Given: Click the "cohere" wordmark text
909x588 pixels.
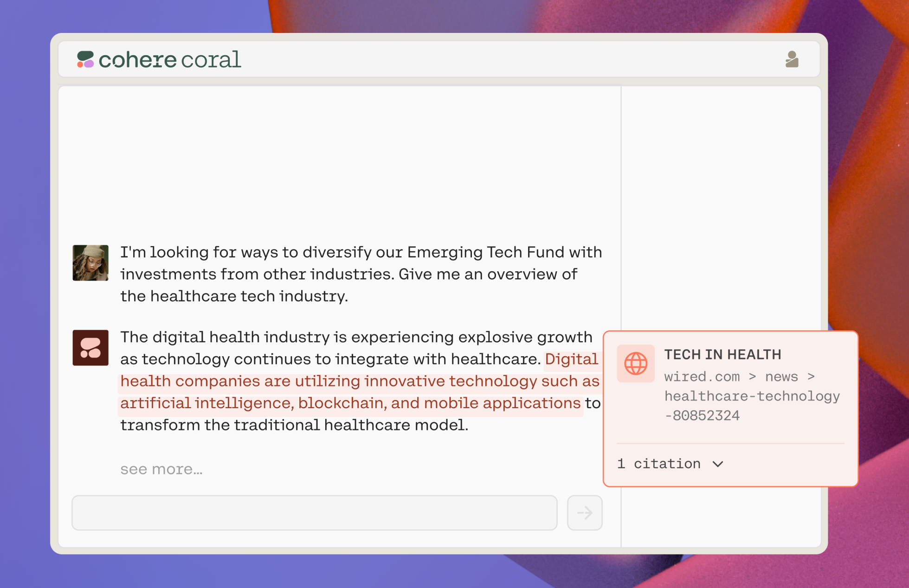Looking at the screenshot, I should click(137, 60).
